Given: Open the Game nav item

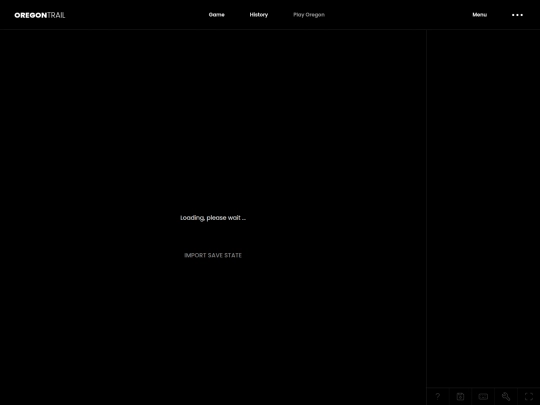Looking at the screenshot, I should 217,15.
